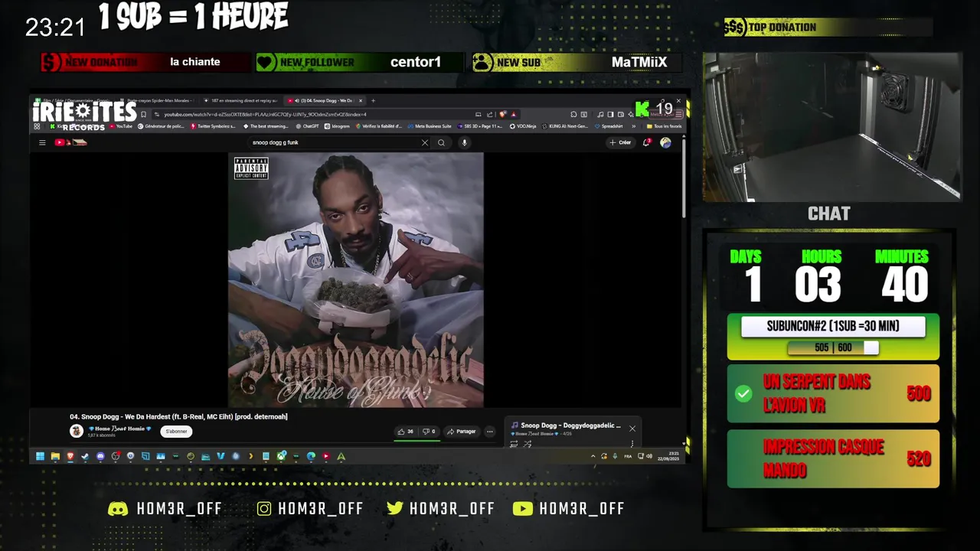Open the YouTube account avatar menu
The width and height of the screenshot is (980, 551).
click(x=665, y=142)
